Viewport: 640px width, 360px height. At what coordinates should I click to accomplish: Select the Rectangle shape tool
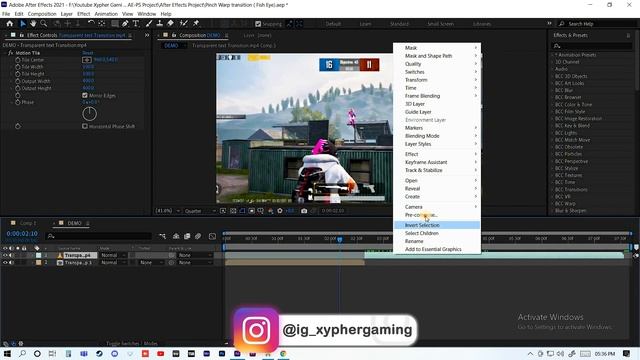pyautogui.click(x=115, y=24)
